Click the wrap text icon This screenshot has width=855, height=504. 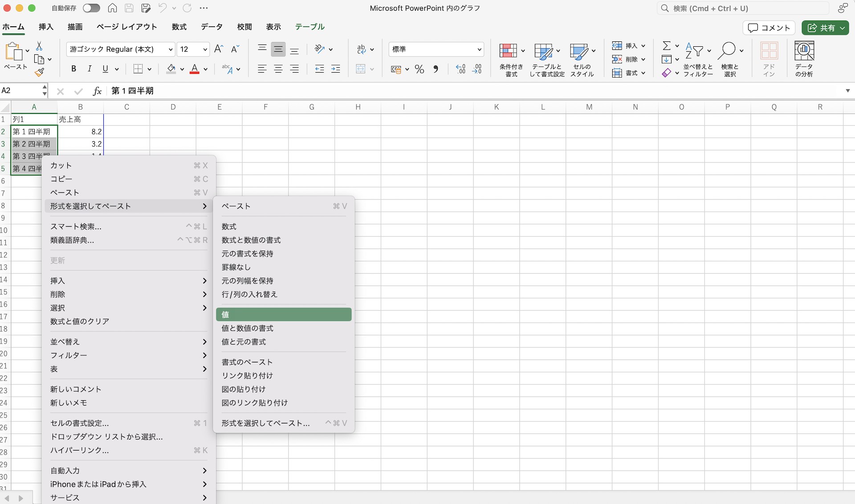(362, 49)
